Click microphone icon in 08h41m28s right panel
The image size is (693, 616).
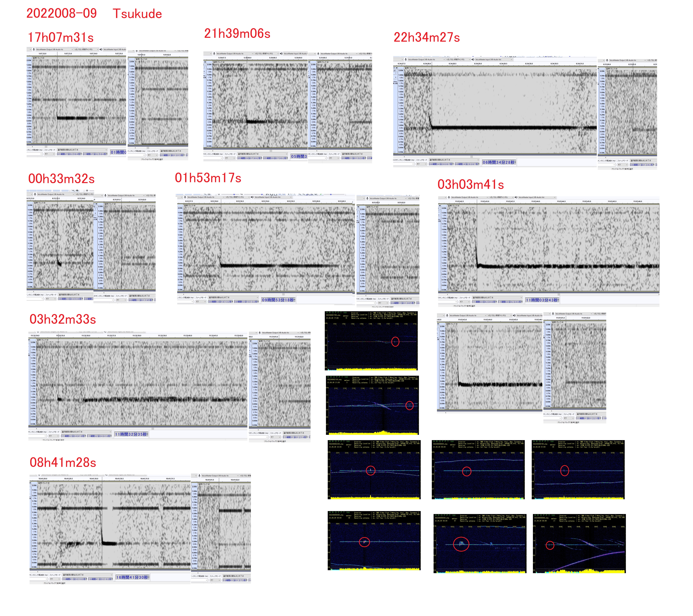coord(199,476)
